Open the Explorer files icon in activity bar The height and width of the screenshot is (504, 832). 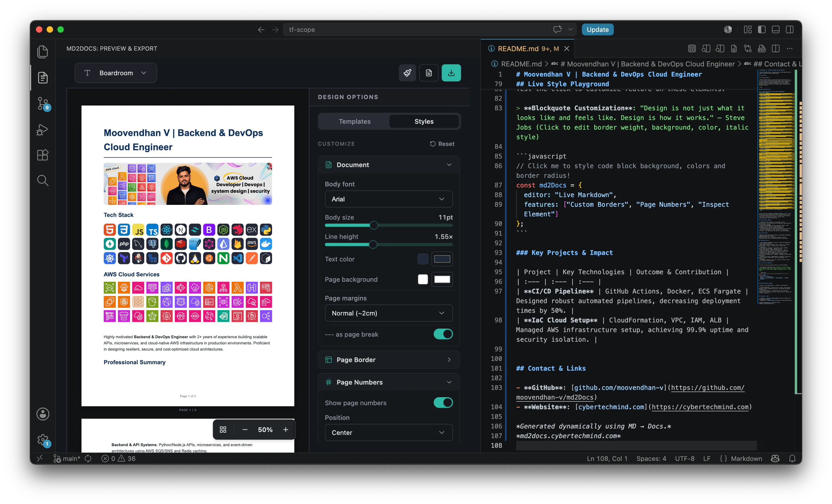click(43, 52)
